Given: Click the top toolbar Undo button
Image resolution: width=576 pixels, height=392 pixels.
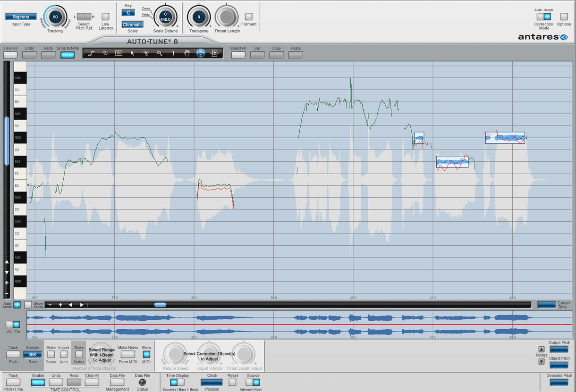Looking at the screenshot, I should pyautogui.click(x=29, y=55).
